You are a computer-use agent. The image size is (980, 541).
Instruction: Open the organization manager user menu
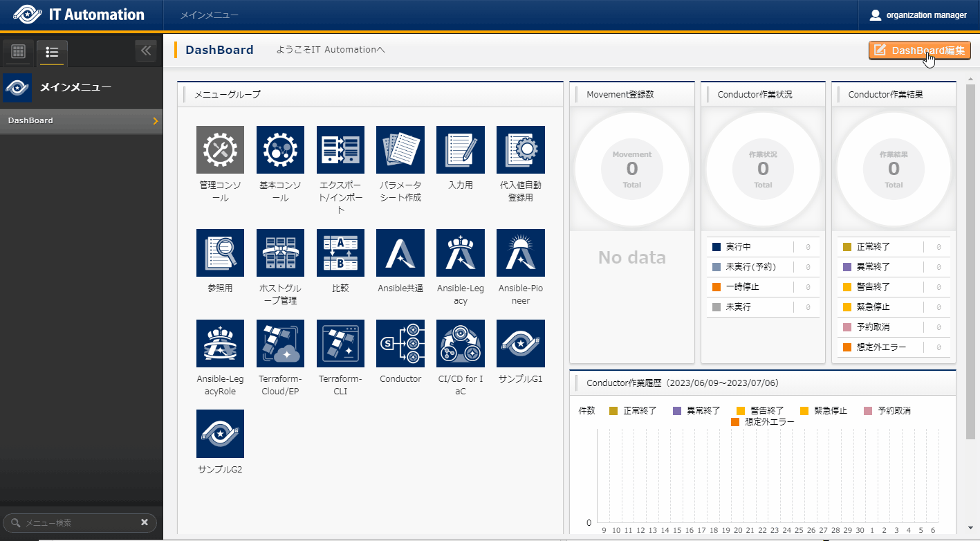pos(918,15)
